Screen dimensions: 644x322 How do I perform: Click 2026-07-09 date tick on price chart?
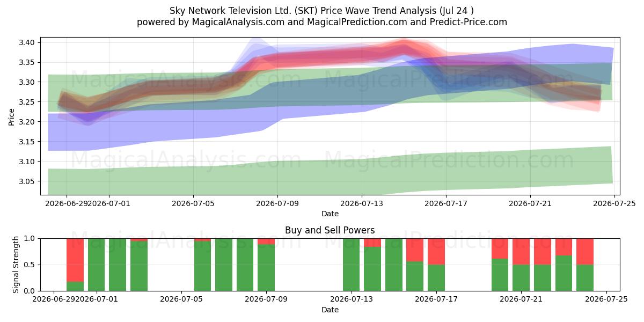click(277, 203)
